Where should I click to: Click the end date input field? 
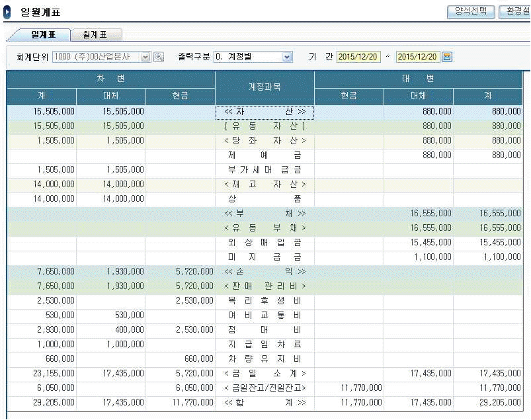418,57
